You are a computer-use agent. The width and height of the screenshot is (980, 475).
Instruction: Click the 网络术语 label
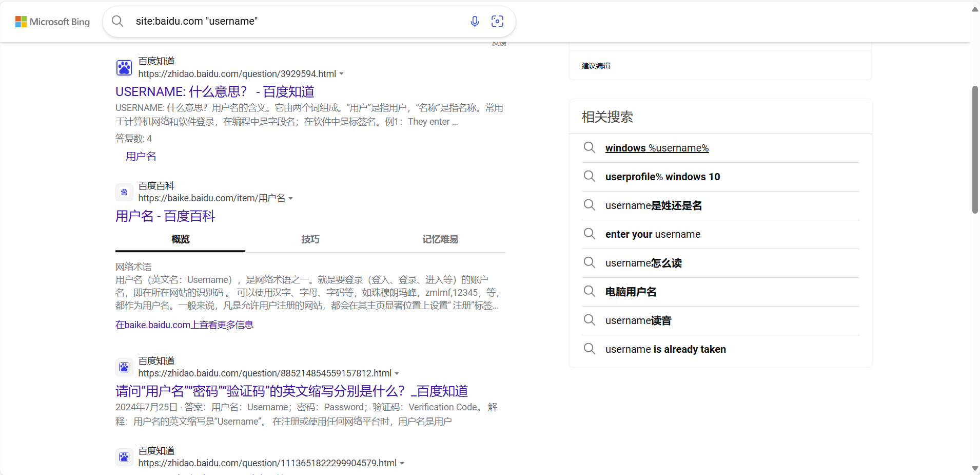[x=133, y=267]
